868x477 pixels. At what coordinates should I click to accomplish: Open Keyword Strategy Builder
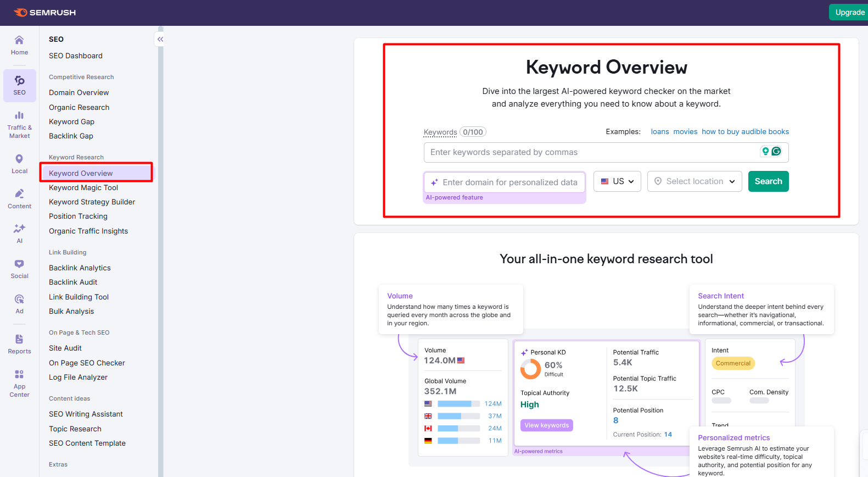pyautogui.click(x=92, y=202)
